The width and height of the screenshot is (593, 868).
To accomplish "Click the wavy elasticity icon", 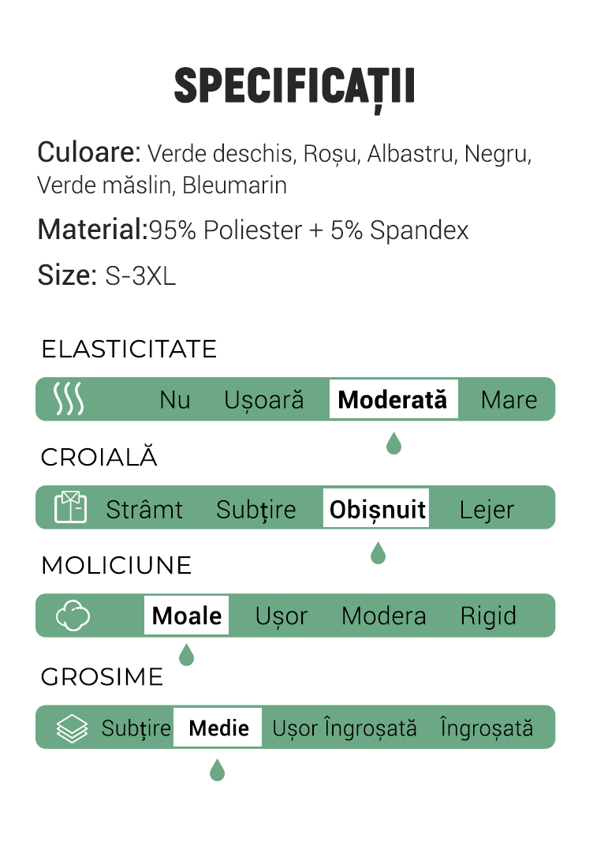I will [x=69, y=398].
